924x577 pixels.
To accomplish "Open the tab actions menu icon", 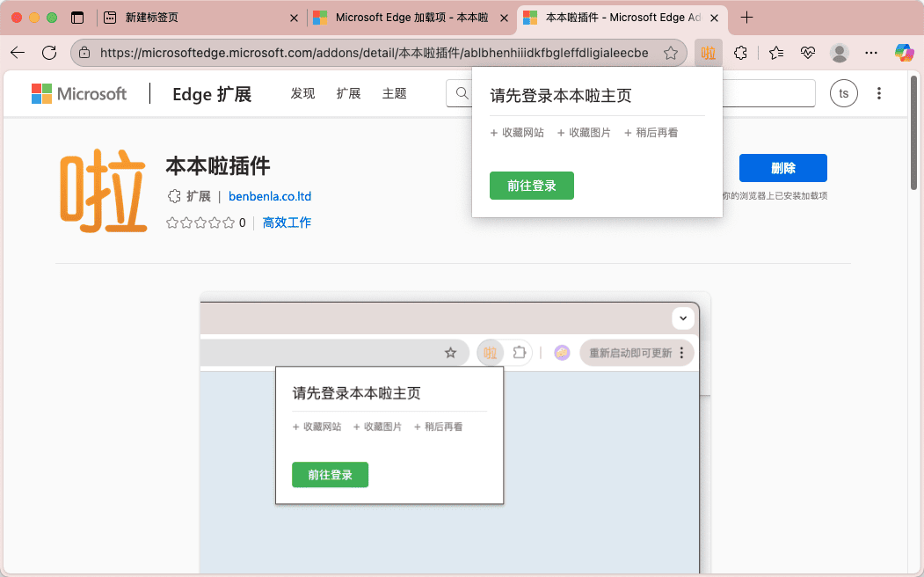I will pos(77,18).
